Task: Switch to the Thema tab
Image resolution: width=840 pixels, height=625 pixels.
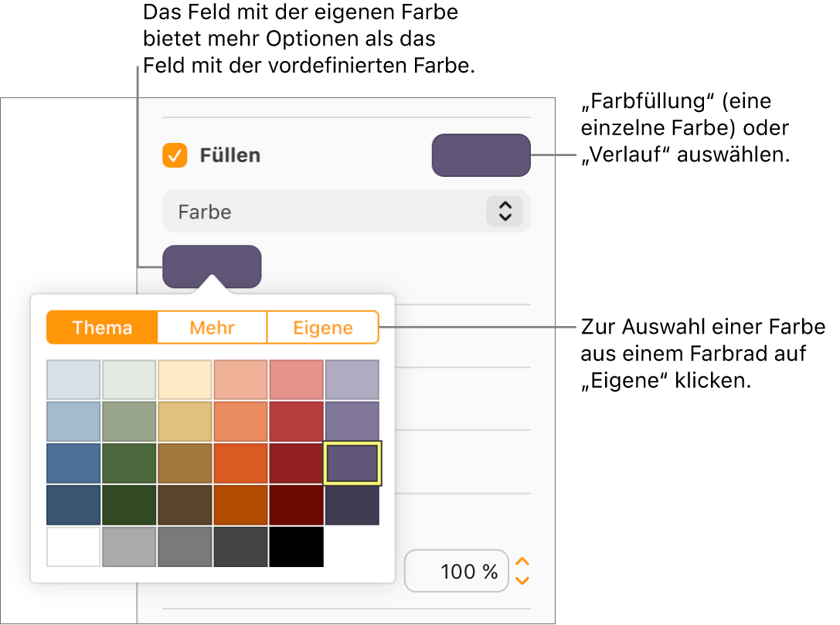Action: [101, 327]
